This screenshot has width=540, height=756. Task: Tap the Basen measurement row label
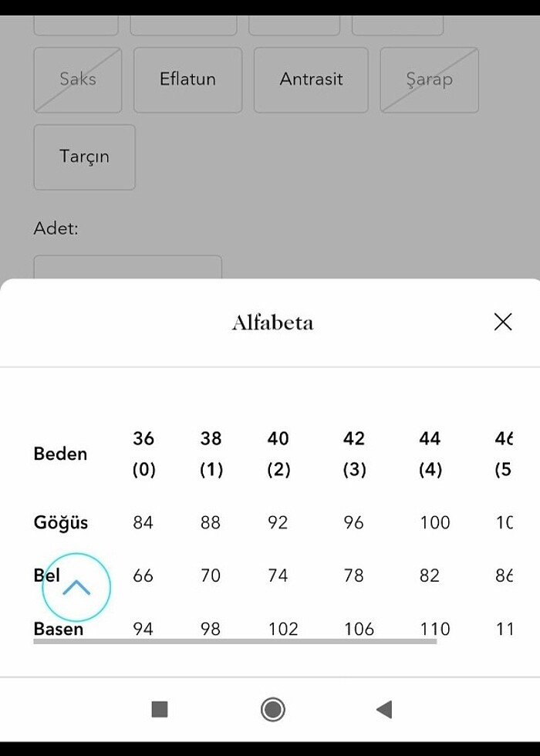click(58, 629)
